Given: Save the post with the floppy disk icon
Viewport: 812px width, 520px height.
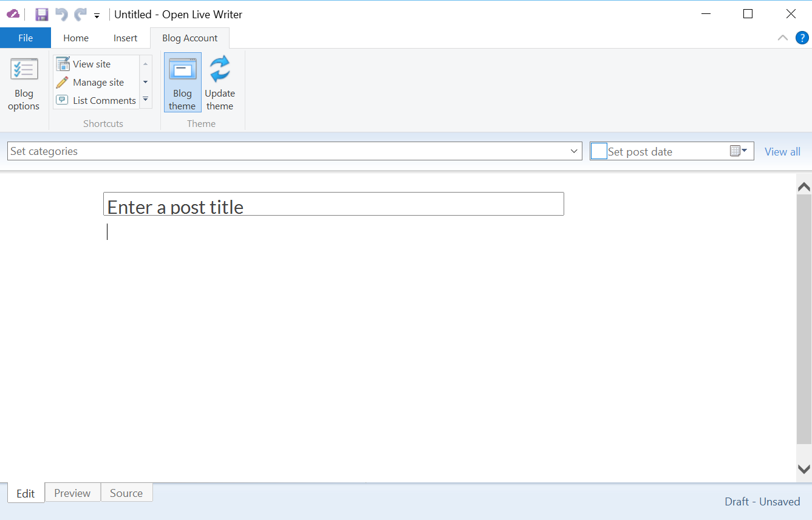Looking at the screenshot, I should click(x=42, y=15).
